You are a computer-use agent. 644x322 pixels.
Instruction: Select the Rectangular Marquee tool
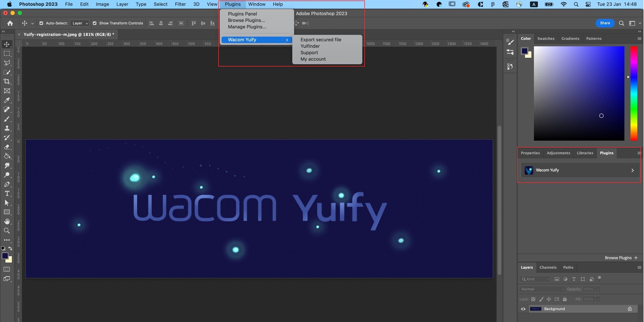coord(7,53)
